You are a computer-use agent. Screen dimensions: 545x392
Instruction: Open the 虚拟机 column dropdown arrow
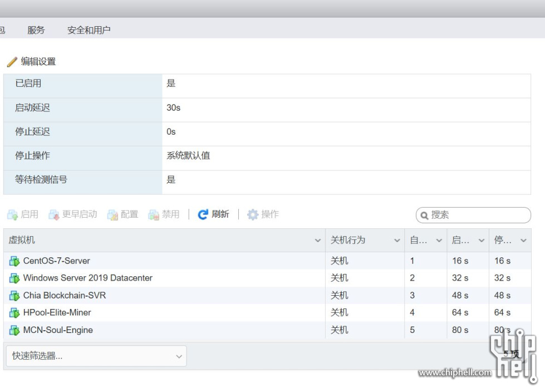coord(318,241)
